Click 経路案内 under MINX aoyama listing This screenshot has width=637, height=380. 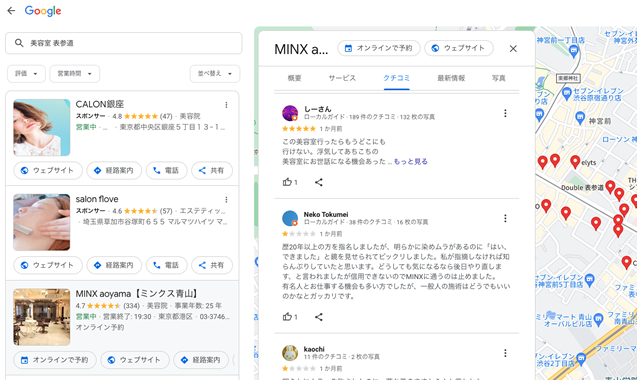[x=201, y=360]
